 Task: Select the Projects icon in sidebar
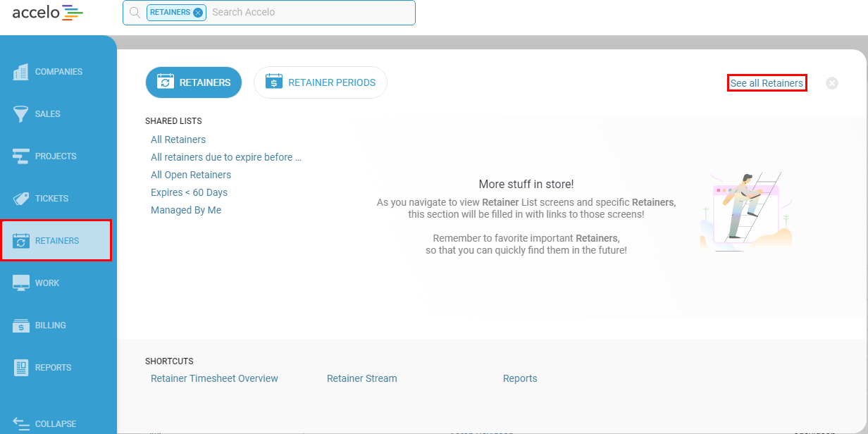pyautogui.click(x=20, y=156)
